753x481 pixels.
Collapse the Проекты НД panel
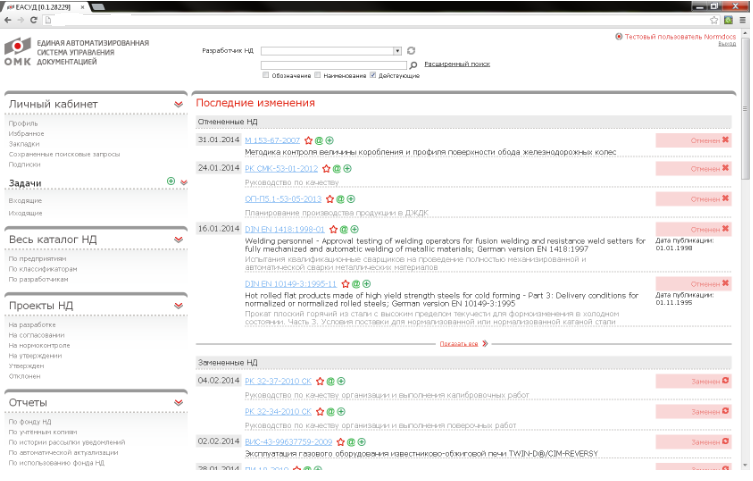point(179,306)
